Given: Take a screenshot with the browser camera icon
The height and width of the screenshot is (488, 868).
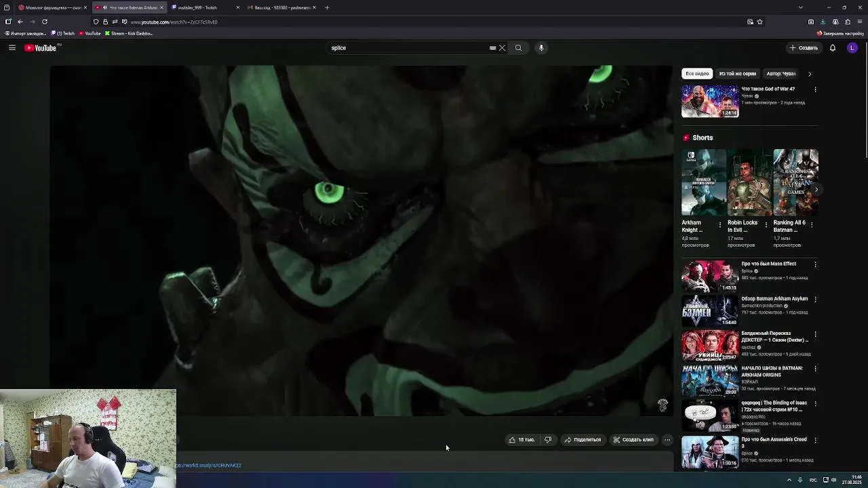Looking at the screenshot, I should point(811,22).
